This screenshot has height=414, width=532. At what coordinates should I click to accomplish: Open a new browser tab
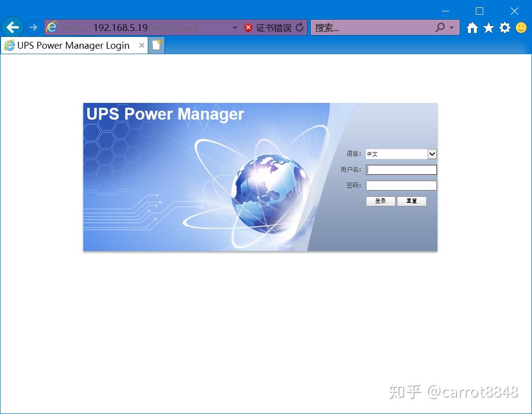click(x=156, y=45)
